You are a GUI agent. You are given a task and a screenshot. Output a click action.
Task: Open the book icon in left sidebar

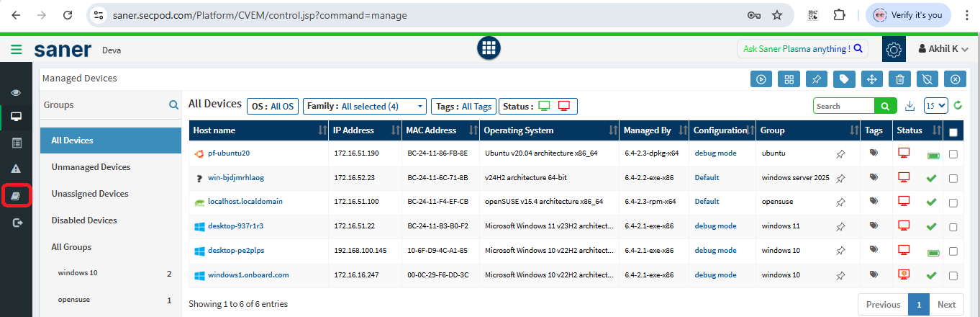pyautogui.click(x=16, y=195)
